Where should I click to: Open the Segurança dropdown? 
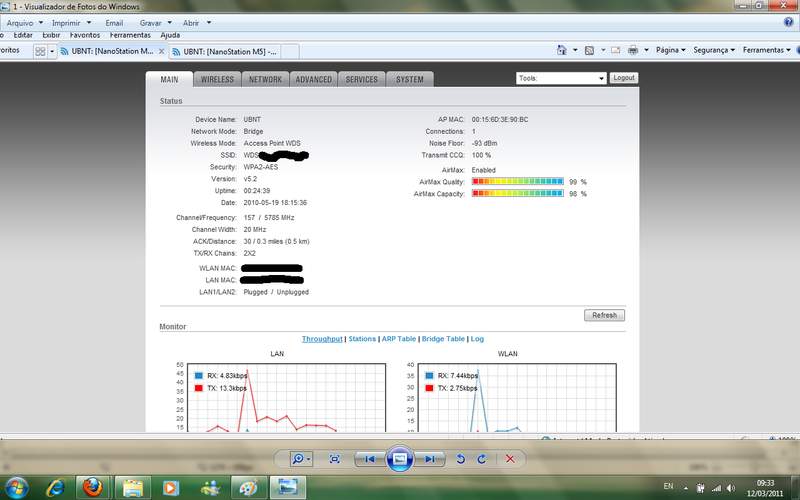coord(714,50)
